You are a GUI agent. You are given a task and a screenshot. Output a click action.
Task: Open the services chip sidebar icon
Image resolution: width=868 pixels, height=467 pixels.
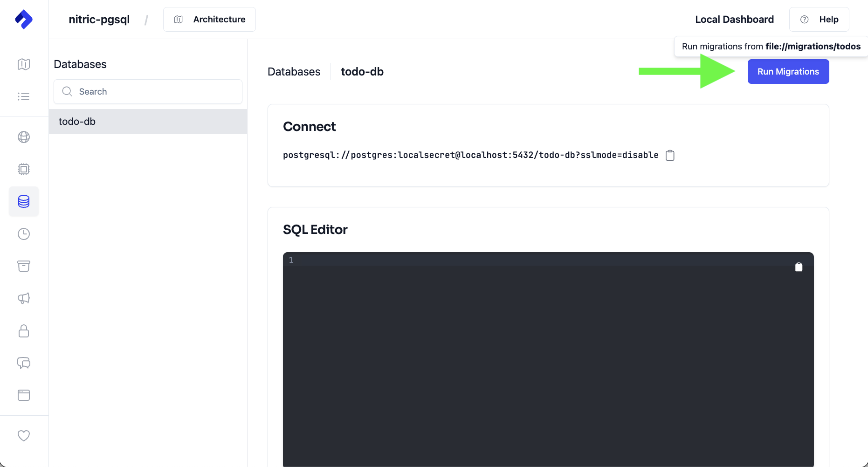[x=24, y=169]
